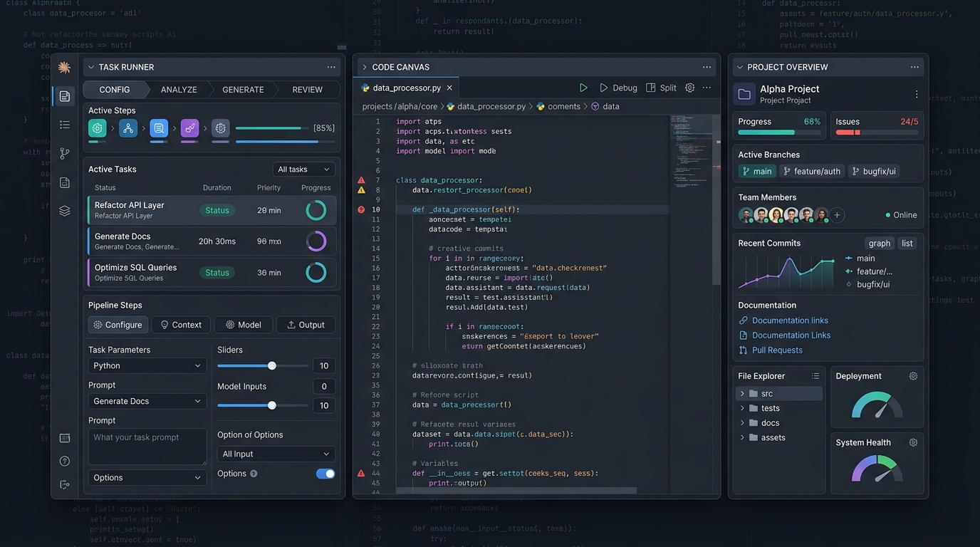Open Code Canvas settings gear icon
980x547 pixels.
pos(689,88)
